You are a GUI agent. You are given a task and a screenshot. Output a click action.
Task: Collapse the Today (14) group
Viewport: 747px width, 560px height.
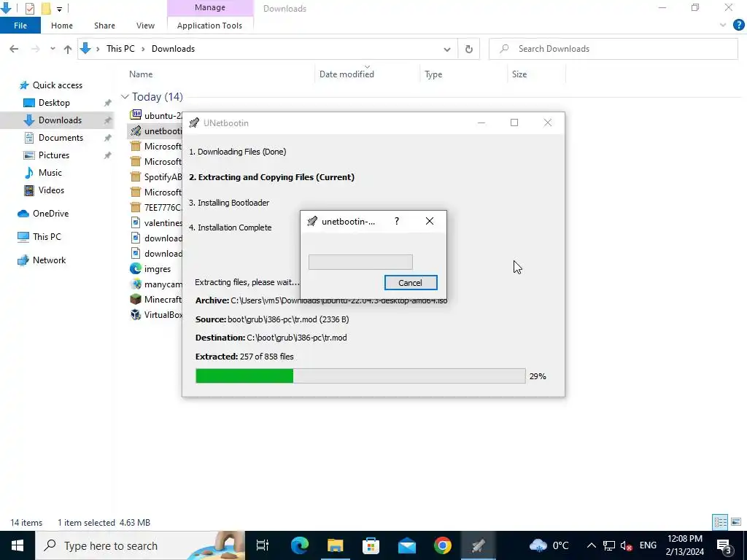tap(125, 97)
